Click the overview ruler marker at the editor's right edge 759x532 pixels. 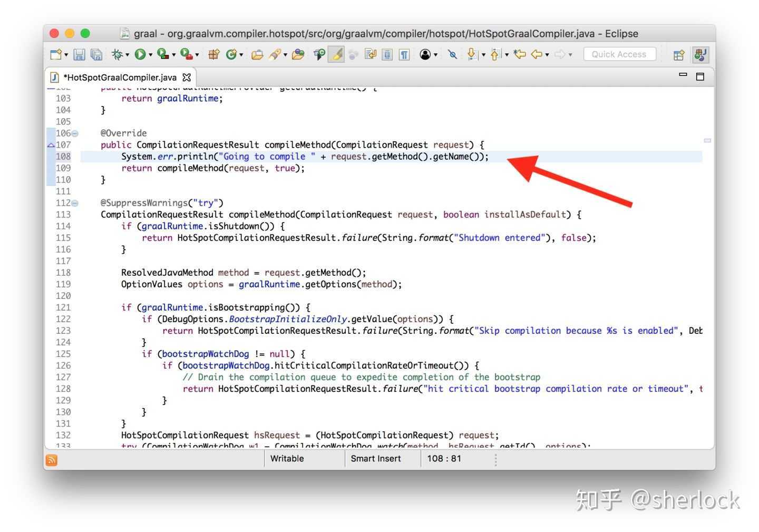point(707,140)
